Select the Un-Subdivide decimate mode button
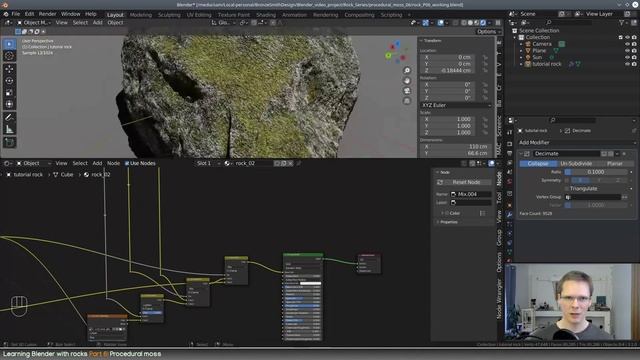Screen dimensions: 640x360 [x=576, y=163]
